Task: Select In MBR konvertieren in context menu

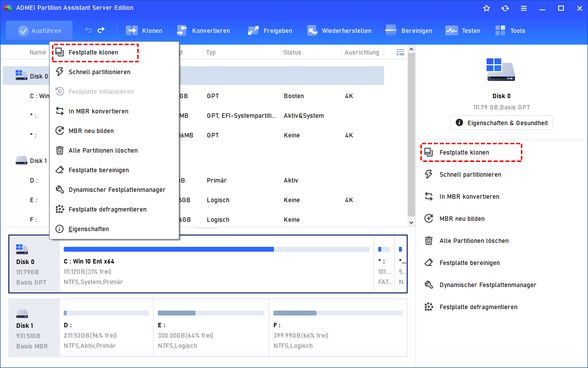Action: (114, 111)
